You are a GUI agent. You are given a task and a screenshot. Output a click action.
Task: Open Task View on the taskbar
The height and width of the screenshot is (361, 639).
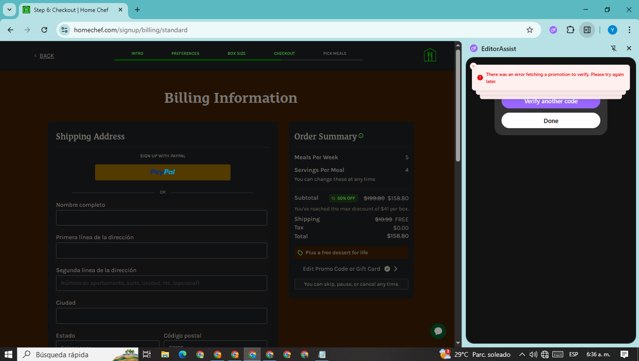[x=147, y=354]
